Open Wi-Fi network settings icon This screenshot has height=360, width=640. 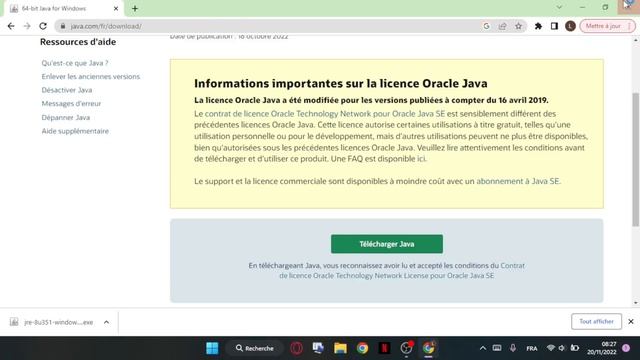point(551,348)
